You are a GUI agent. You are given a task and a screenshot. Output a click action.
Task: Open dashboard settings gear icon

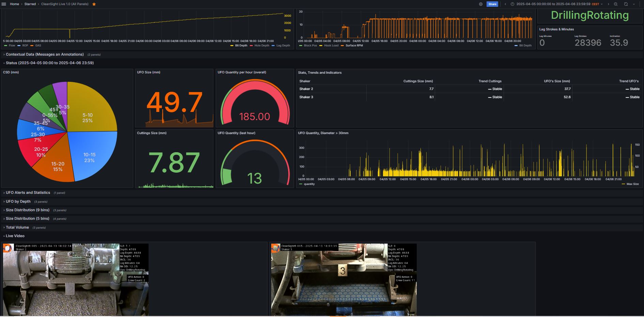click(481, 4)
